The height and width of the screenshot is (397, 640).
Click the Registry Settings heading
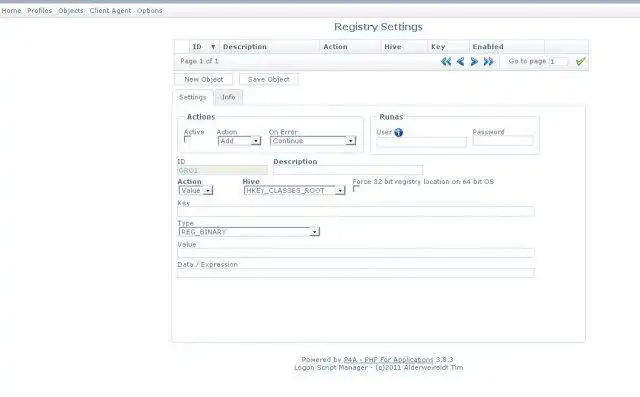coord(378,27)
